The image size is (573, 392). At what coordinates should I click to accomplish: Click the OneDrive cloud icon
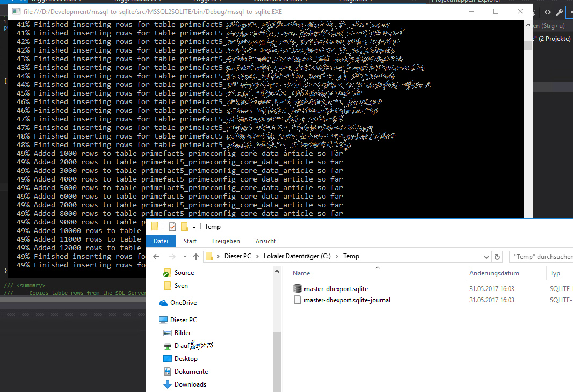point(163,303)
